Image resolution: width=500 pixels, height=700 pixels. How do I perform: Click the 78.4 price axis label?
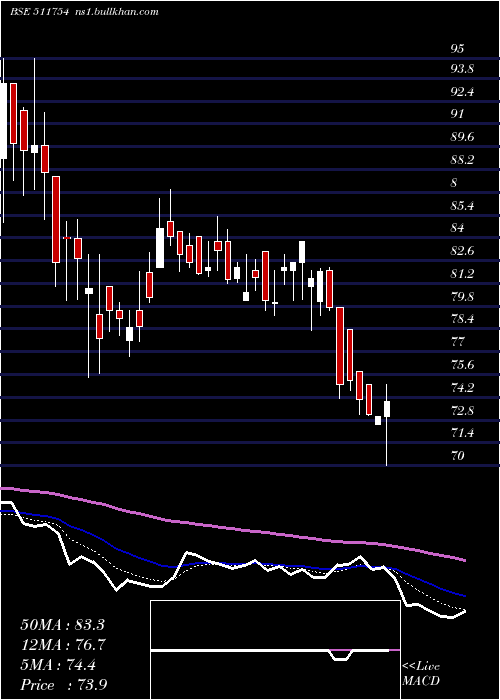(462, 319)
